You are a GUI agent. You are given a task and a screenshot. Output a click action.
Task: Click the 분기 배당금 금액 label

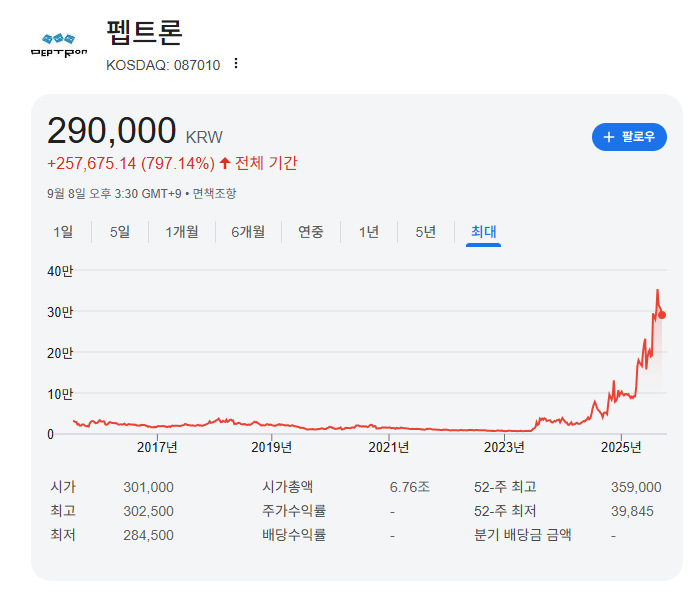(522, 535)
